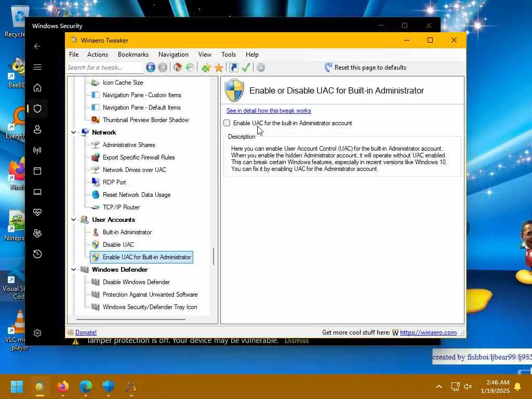532x399 pixels.
Task: Select RDP Port tweak
Action: click(x=114, y=182)
